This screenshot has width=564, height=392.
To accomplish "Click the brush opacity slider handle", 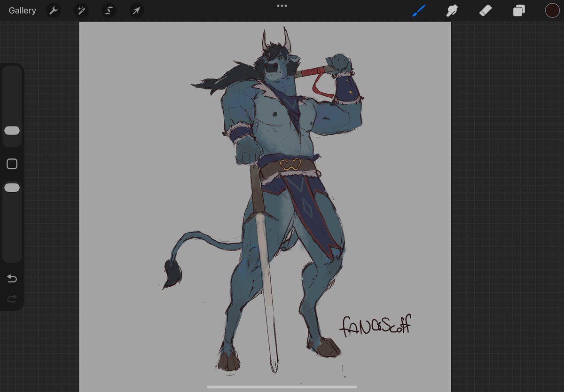I will click(12, 188).
